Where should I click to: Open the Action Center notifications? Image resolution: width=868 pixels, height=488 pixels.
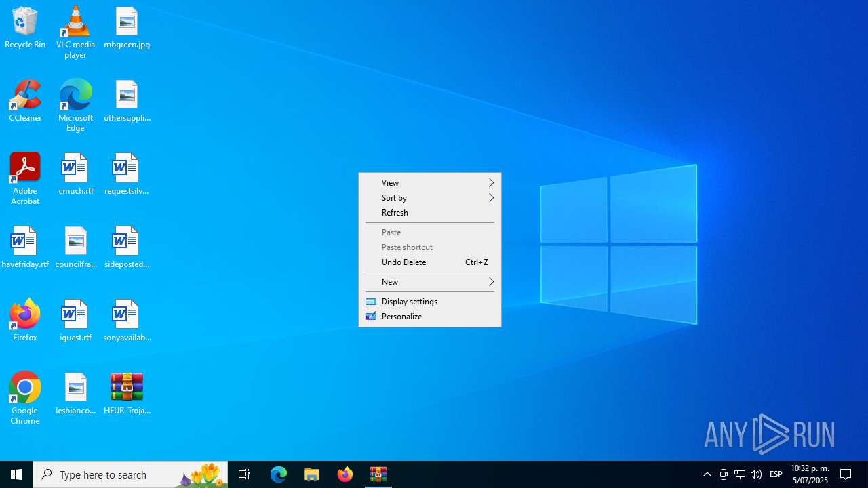846,474
